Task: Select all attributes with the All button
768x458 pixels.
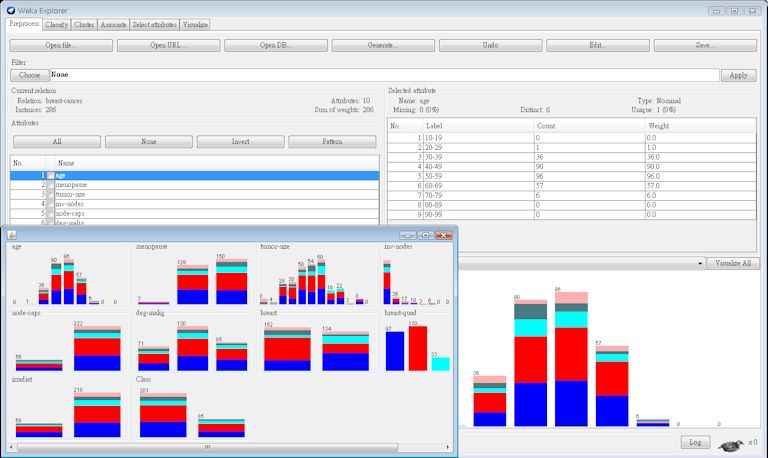Action: coord(57,142)
